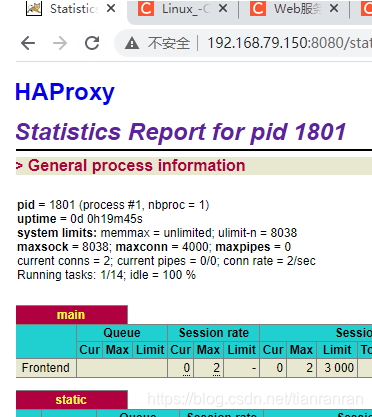Image resolution: width=372 pixels, height=417 pixels.
Task: Select the Statistics Report for pid 1801 heading
Action: click(181, 132)
